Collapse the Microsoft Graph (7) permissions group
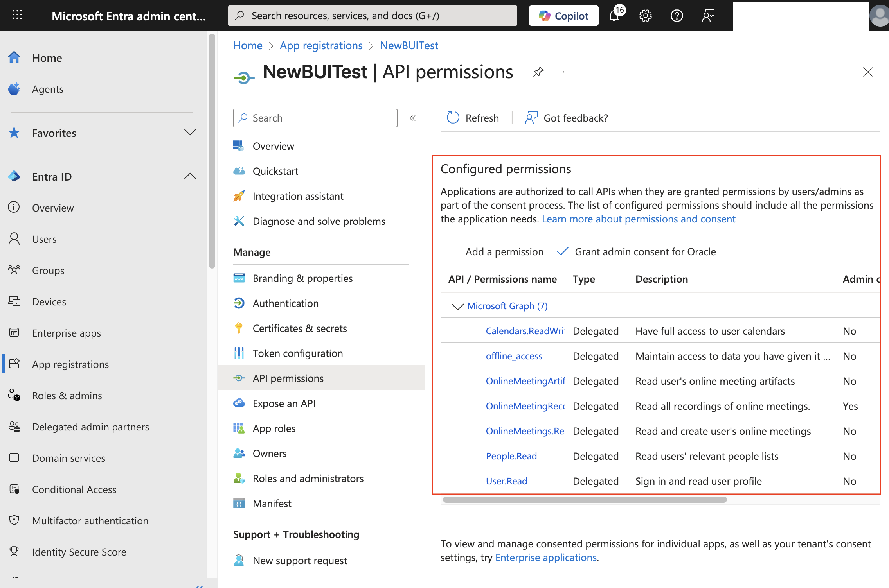Viewport: 889px width, 588px height. (x=457, y=306)
